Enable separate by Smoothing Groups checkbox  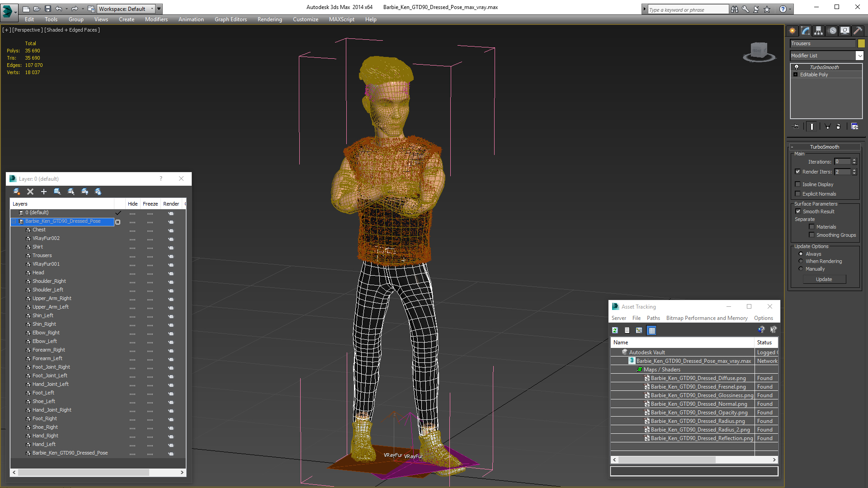click(811, 235)
